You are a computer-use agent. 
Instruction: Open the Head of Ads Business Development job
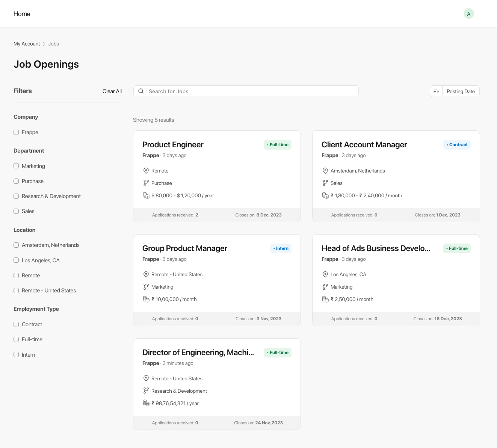tap(376, 248)
